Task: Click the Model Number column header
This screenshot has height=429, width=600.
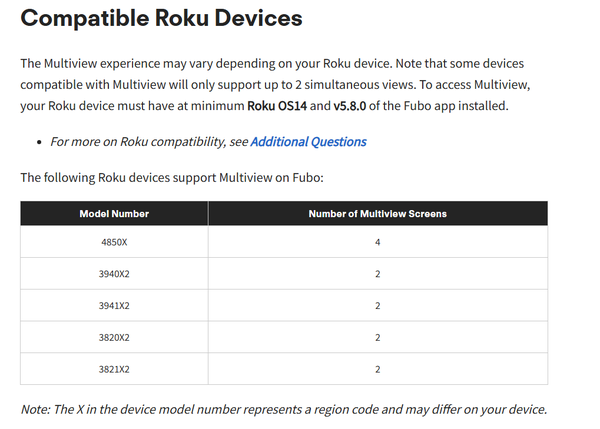Action: [x=114, y=214]
